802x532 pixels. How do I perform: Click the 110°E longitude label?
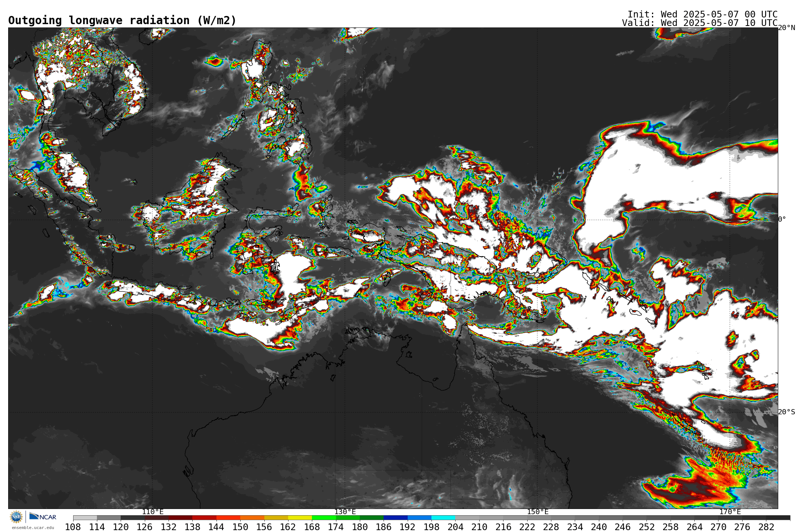tap(153, 512)
